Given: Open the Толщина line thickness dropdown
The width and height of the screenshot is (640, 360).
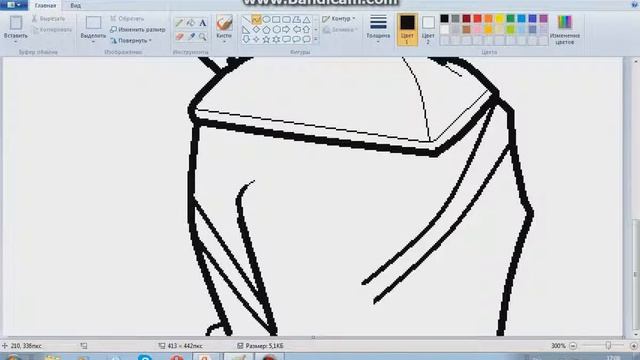Looking at the screenshot, I should point(378,29).
